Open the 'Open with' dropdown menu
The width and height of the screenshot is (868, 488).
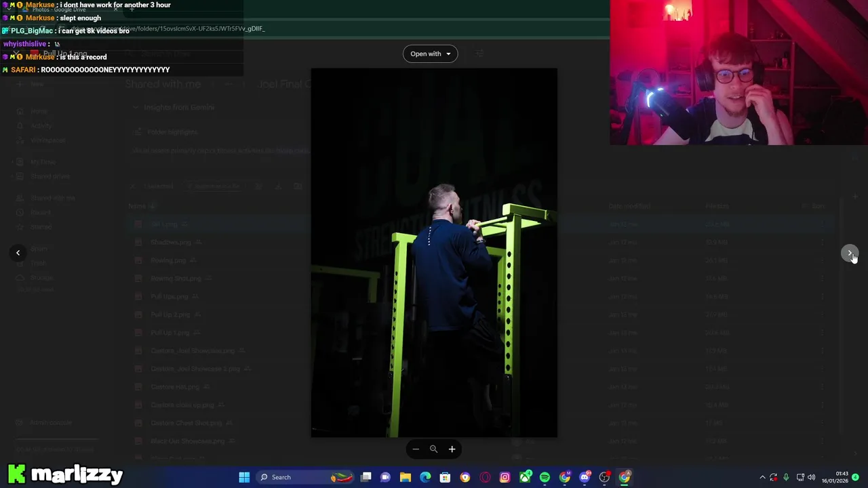[430, 54]
